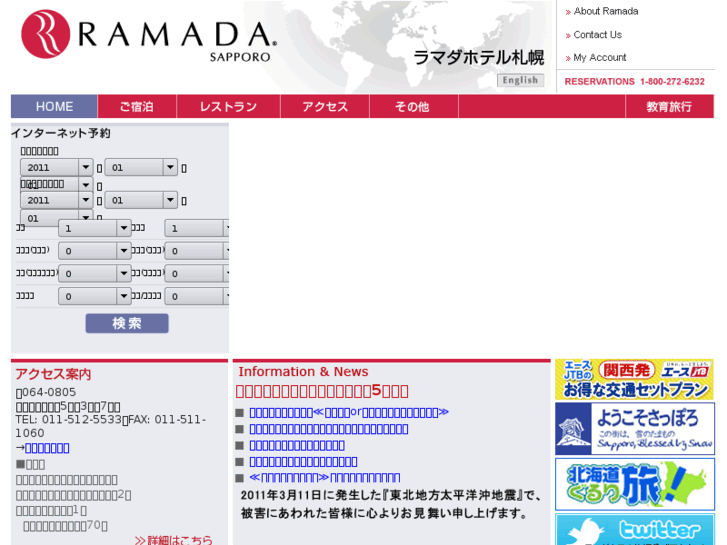Expand the first 2011 year dropdown
The height and width of the screenshot is (545, 727).
point(57,167)
